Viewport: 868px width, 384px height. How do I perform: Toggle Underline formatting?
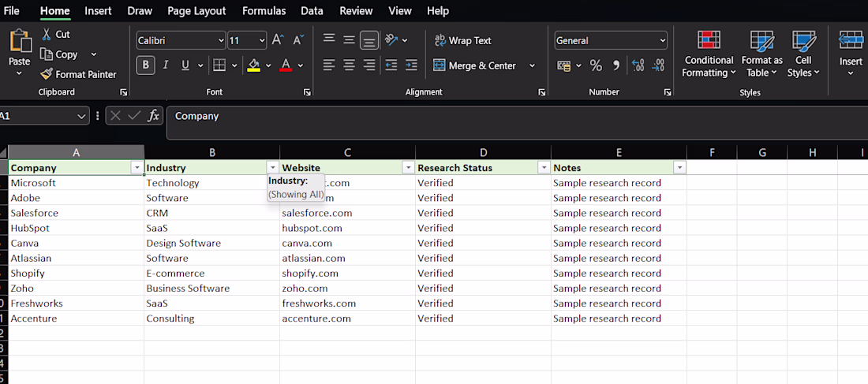185,65
